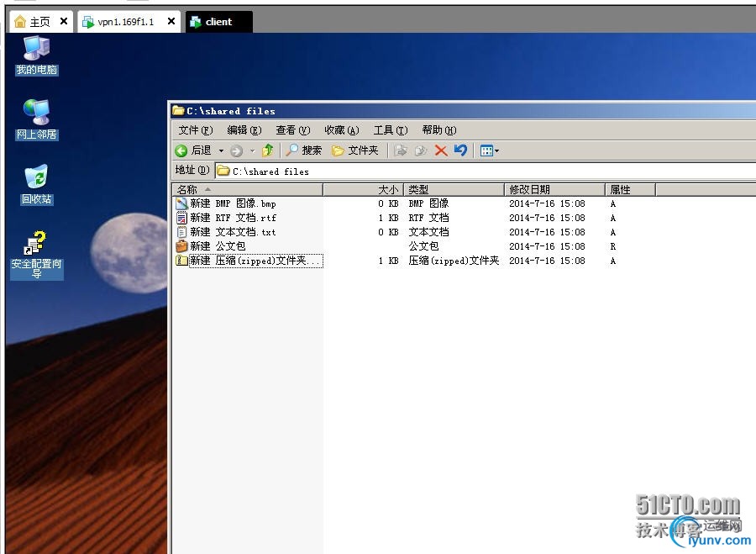Image resolution: width=756 pixels, height=554 pixels.
Task: Open the 工具(T) menu
Action: click(x=390, y=130)
